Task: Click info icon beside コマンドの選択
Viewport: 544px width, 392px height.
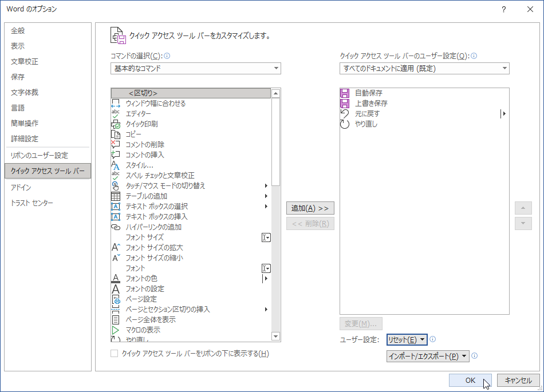Action: point(167,56)
